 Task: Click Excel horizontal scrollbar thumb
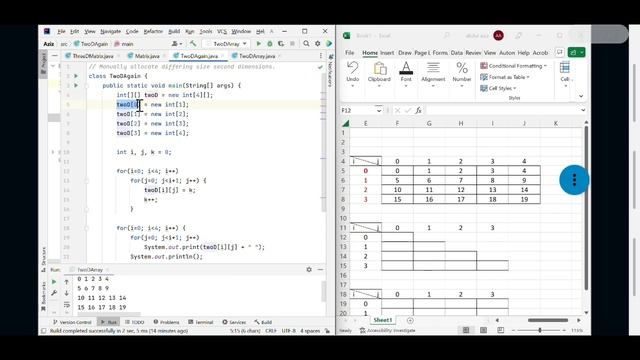pyautogui.click(x=548, y=320)
